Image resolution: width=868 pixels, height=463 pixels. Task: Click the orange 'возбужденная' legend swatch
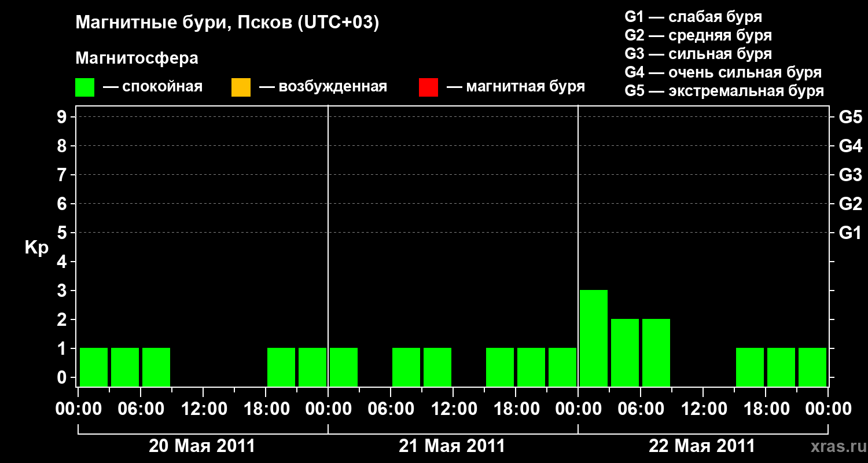241,87
